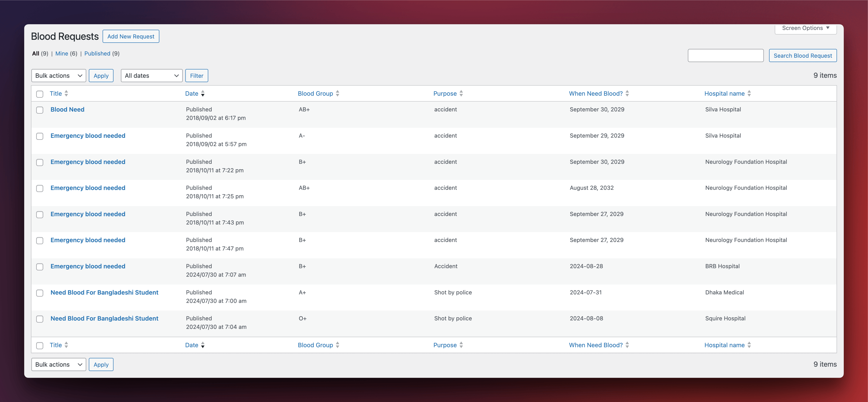Open the bottom Bulk actions dropdown
This screenshot has height=402, width=868.
point(59,364)
